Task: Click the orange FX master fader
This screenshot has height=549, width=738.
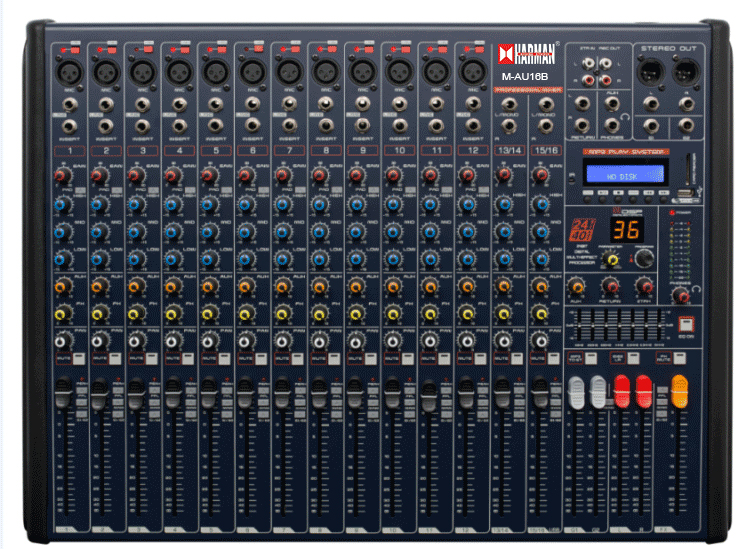Action: (x=679, y=391)
